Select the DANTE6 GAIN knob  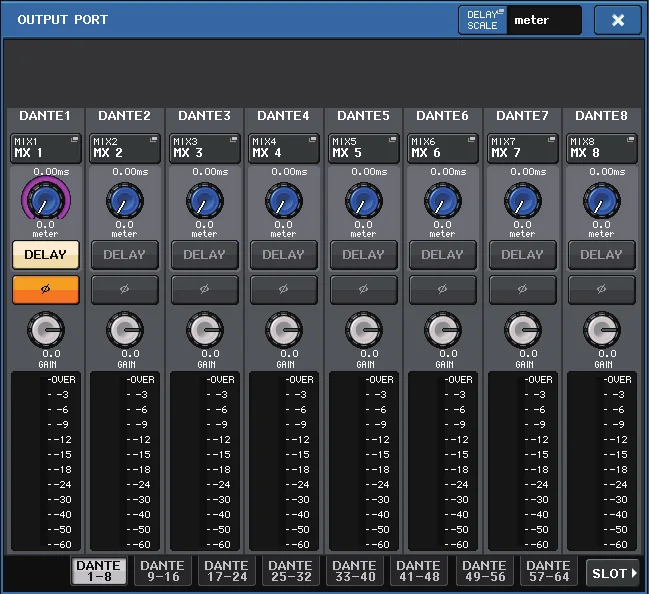point(442,330)
